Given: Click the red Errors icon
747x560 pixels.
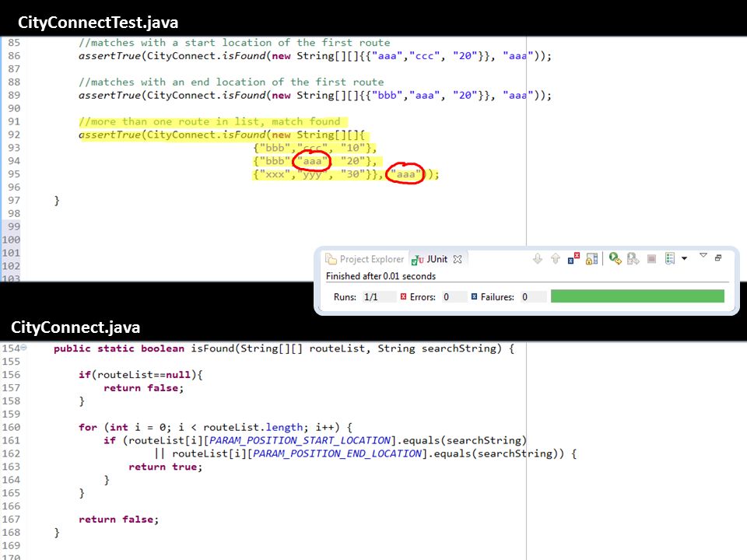Looking at the screenshot, I should click(x=404, y=296).
